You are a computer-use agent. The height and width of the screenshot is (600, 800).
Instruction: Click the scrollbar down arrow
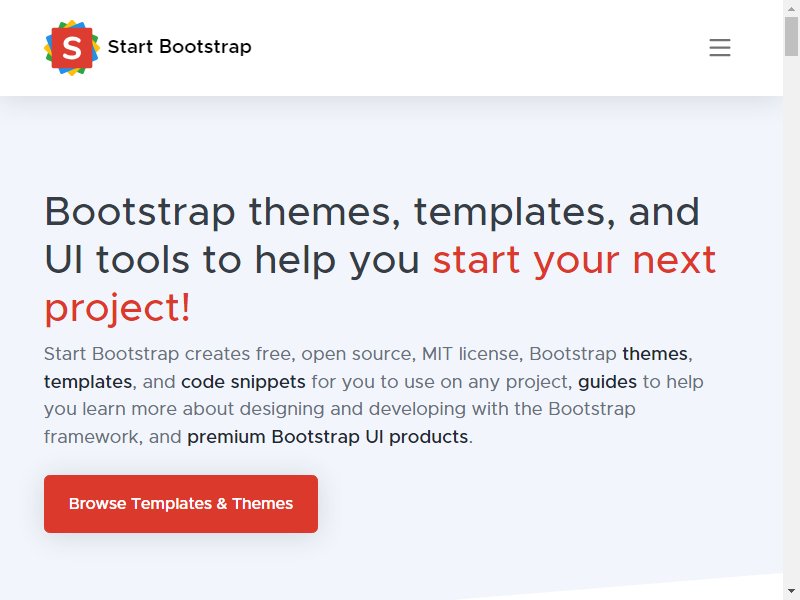[x=791, y=592]
